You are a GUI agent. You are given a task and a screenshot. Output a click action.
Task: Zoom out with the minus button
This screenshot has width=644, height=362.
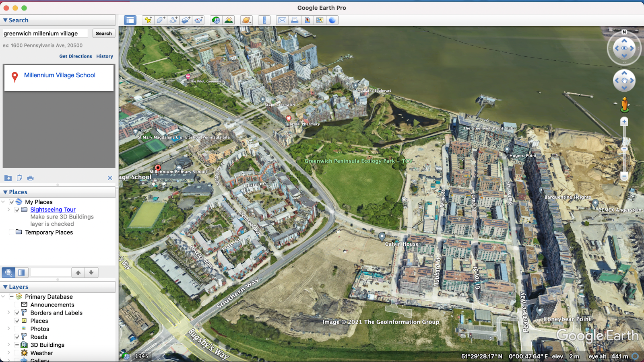click(624, 176)
